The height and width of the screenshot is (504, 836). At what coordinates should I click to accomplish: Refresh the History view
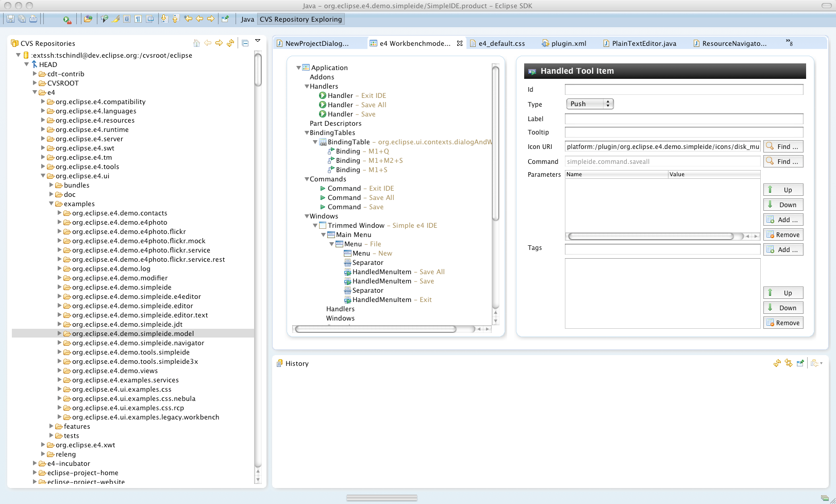(x=777, y=363)
